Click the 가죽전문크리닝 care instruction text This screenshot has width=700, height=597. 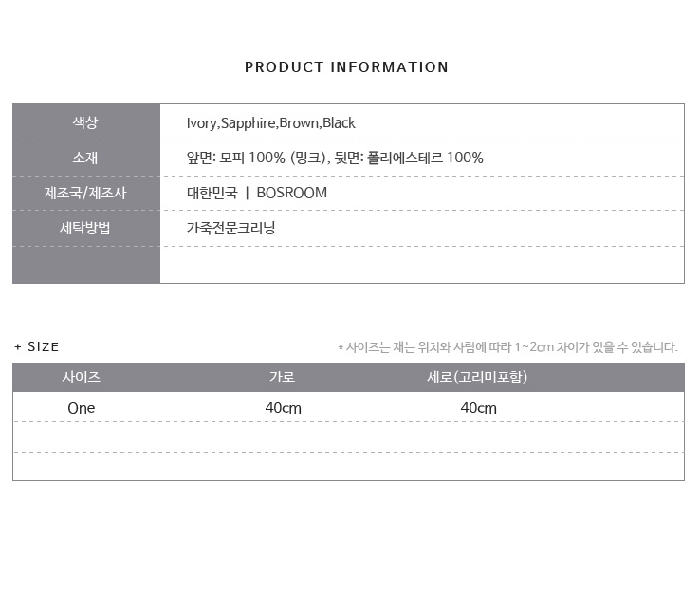click(x=231, y=228)
